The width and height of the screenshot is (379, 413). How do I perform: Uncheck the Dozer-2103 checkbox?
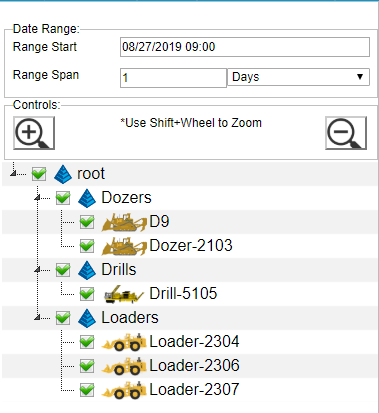point(87,246)
